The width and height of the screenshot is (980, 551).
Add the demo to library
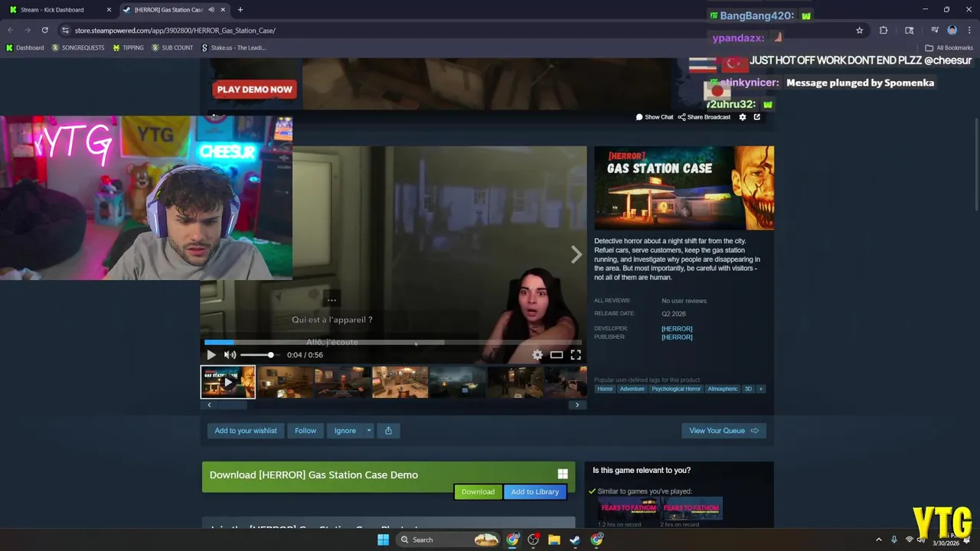tap(535, 492)
